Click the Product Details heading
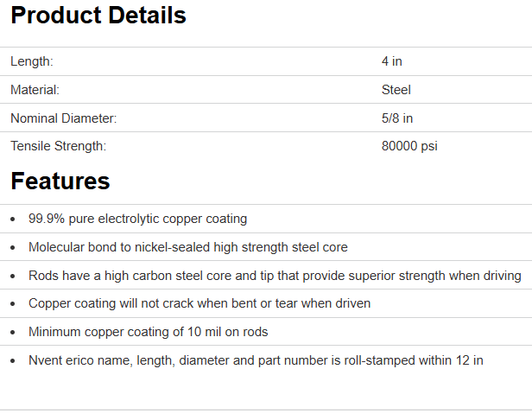The height and width of the screenshot is (420, 532). tap(98, 16)
